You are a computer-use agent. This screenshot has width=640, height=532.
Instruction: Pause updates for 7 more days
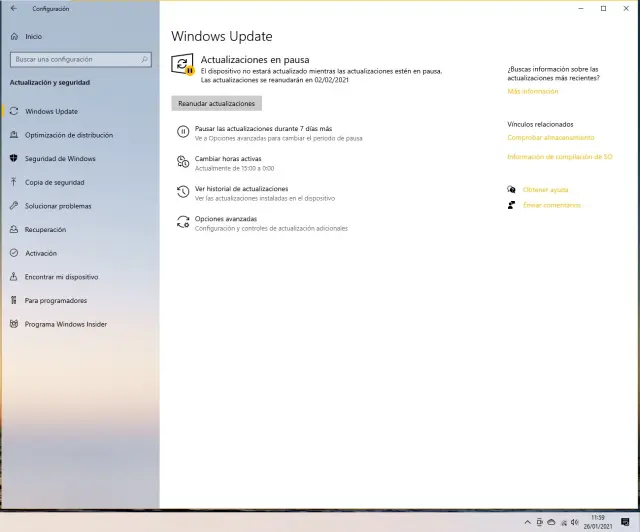tap(263, 129)
